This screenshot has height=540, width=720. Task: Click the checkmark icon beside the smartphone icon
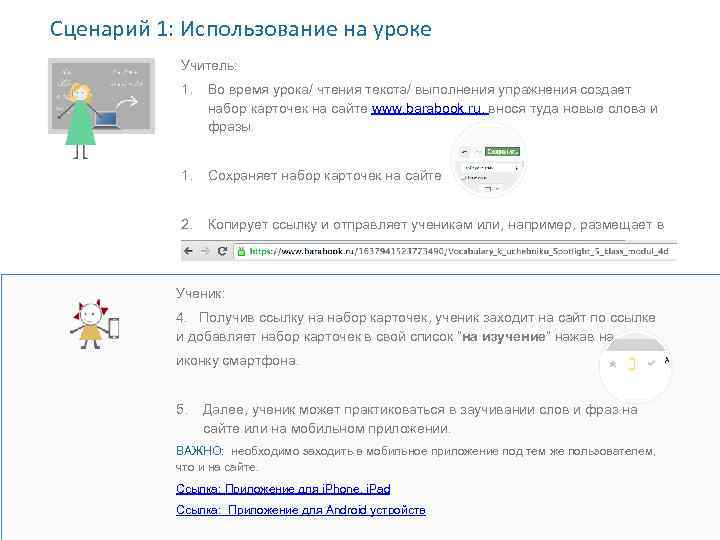[x=651, y=363]
